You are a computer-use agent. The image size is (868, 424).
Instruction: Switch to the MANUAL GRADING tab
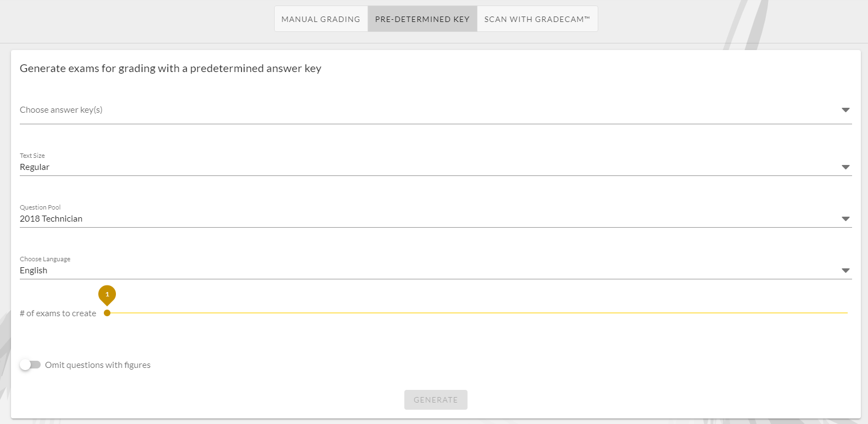320,18
